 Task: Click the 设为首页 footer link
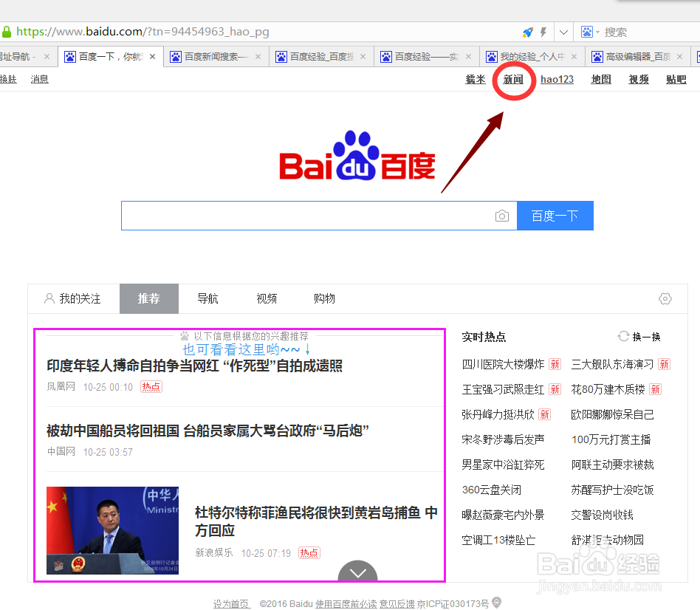pyautogui.click(x=231, y=604)
